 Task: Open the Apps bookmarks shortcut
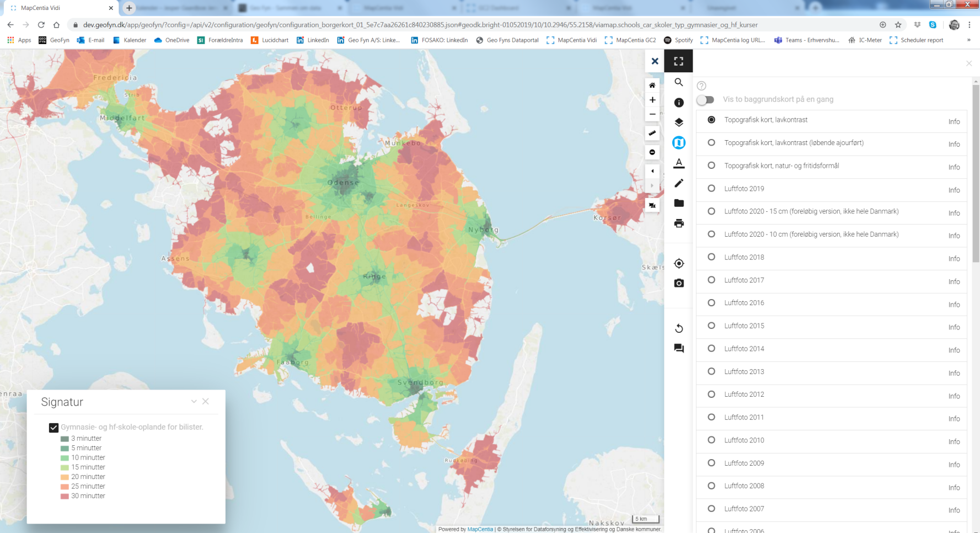(x=19, y=40)
